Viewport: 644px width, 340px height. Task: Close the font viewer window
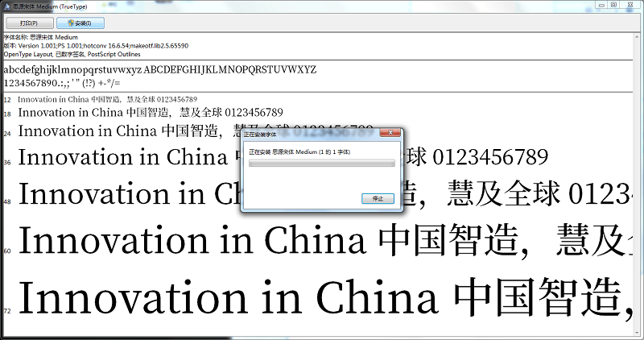630,5
